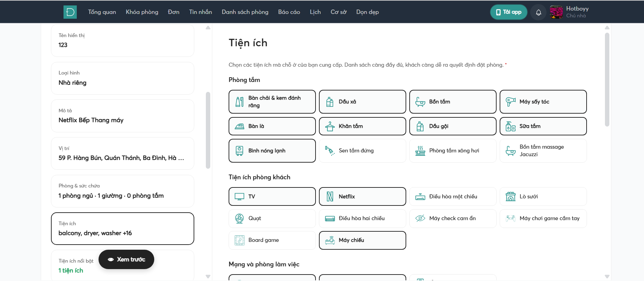Open Tin nhắn menu item
Screen dimensions: 644x281
(200, 12)
